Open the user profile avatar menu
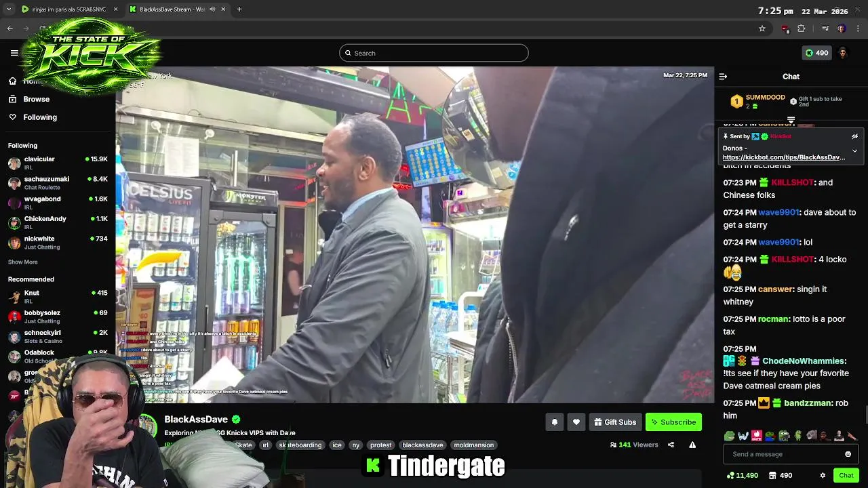This screenshot has height=488, width=868. (843, 53)
